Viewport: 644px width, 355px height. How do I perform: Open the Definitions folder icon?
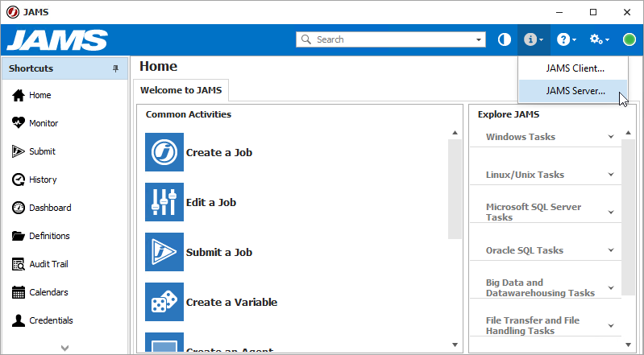tap(19, 236)
